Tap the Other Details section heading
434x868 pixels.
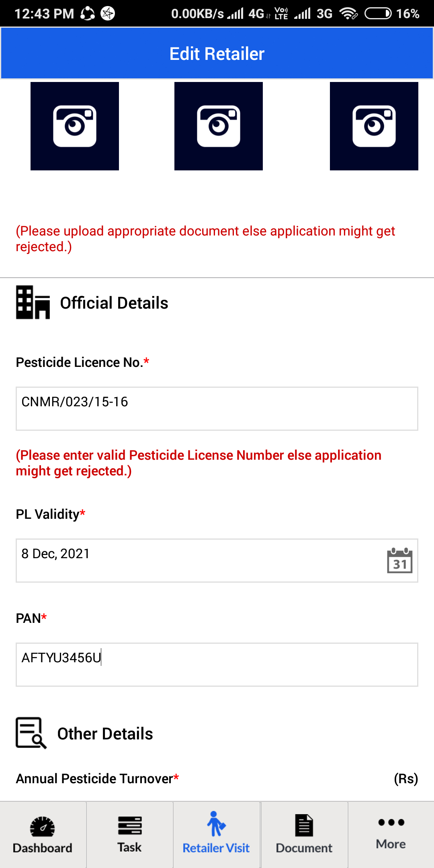[x=105, y=734]
